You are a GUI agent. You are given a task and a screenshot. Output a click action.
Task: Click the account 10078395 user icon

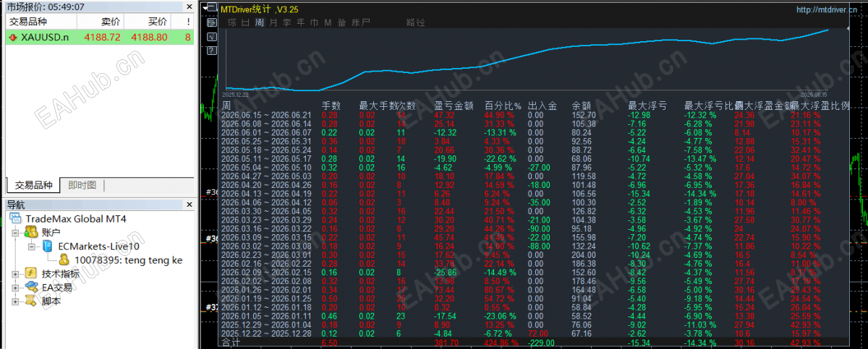pos(64,259)
